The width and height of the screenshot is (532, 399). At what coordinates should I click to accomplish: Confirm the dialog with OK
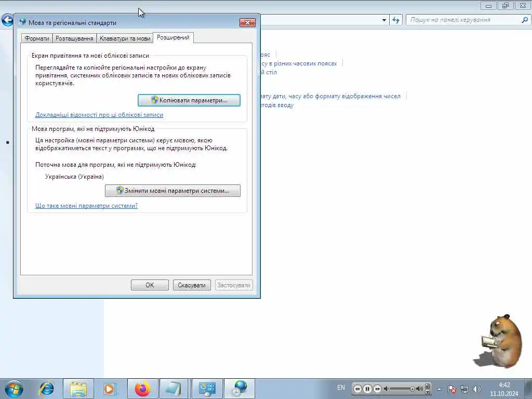(x=150, y=285)
